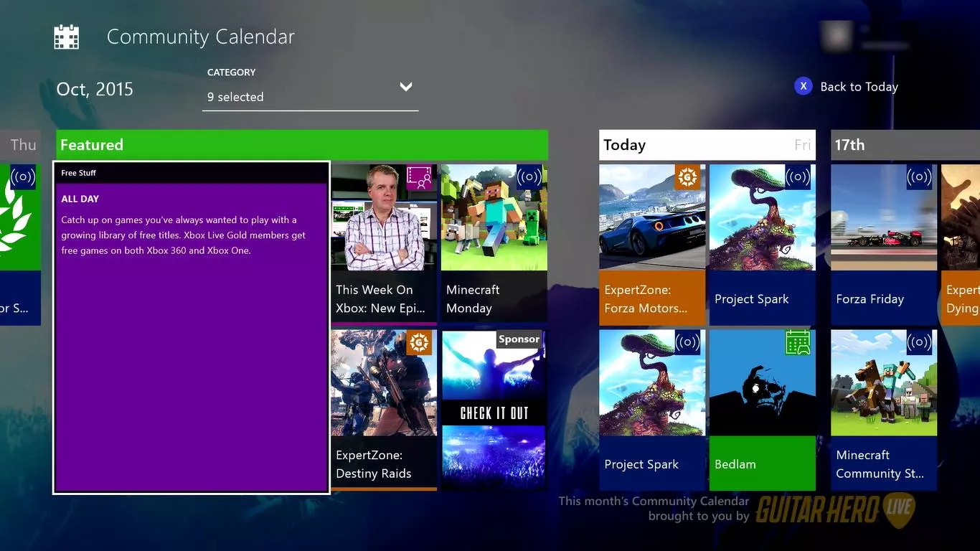Select the Today column header
The width and height of the screenshot is (980, 551).
coord(707,145)
